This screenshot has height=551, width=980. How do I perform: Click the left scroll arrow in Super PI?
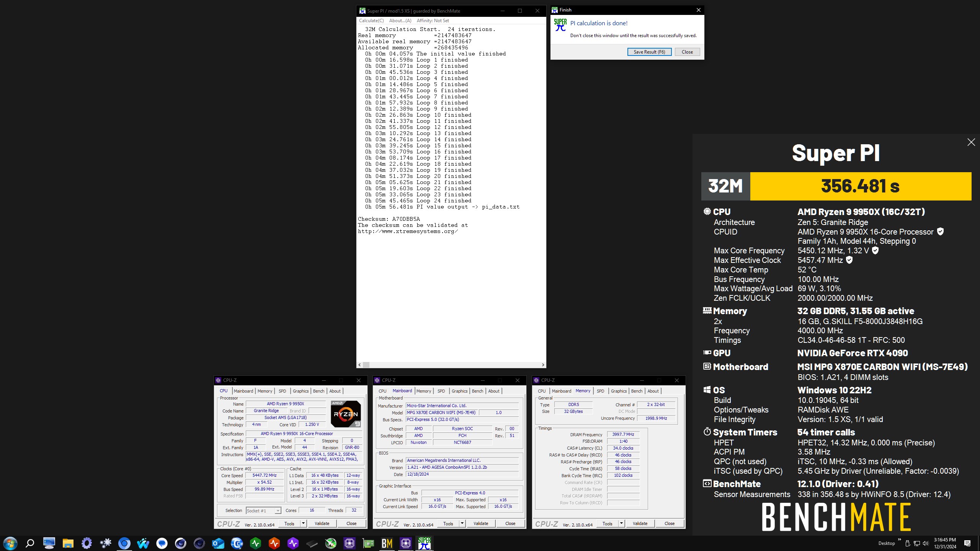(x=359, y=365)
